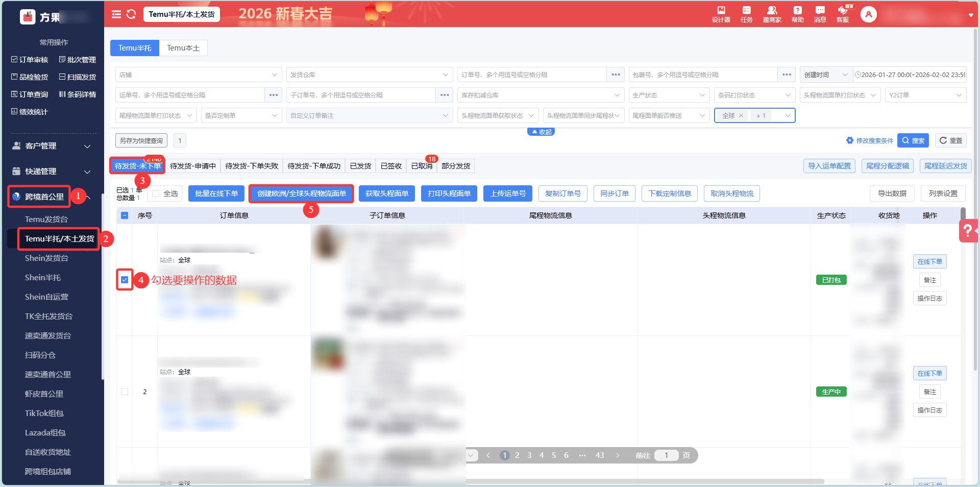The width and height of the screenshot is (980, 487).
Task: Expand the 客户管理 sidebar section
Action: (52, 146)
